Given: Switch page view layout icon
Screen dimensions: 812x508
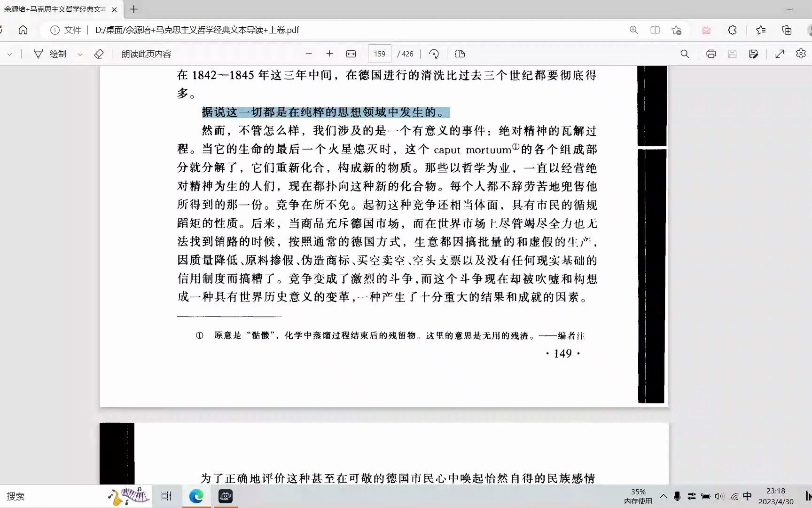Looking at the screenshot, I should [x=460, y=54].
